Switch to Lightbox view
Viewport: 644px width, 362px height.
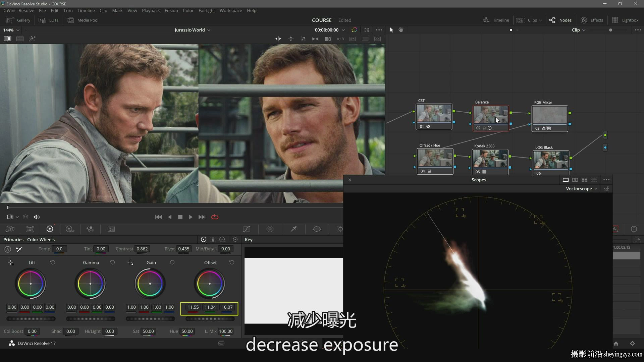click(625, 20)
